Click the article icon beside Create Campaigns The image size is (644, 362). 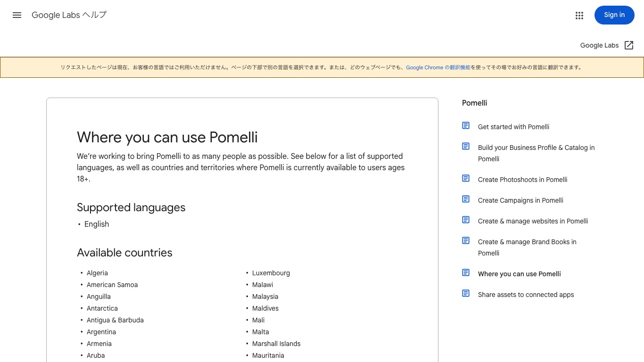point(466,199)
